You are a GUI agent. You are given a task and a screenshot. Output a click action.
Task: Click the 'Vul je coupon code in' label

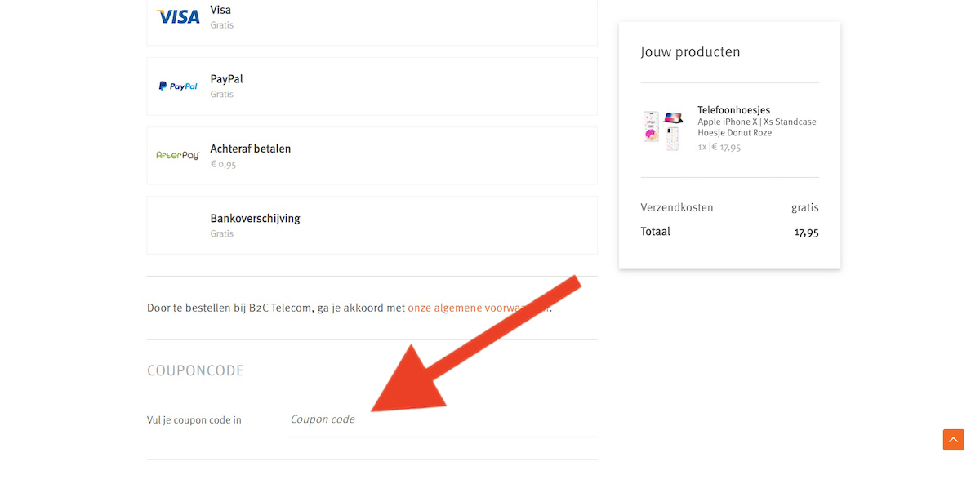coord(194,420)
